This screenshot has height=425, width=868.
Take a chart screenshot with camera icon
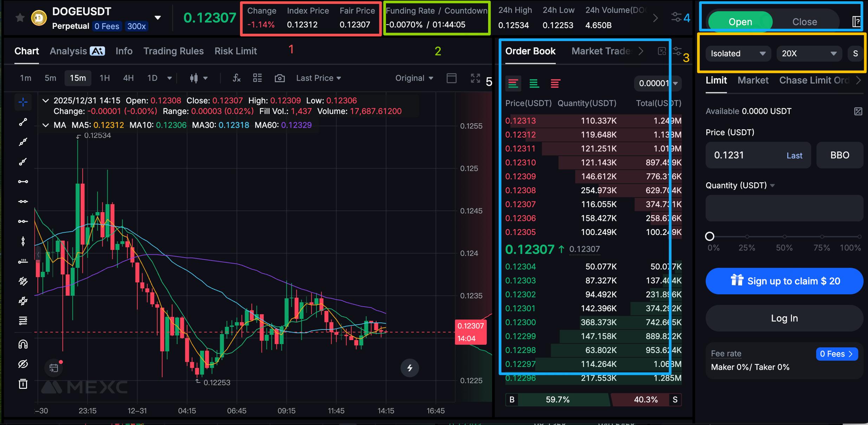279,78
